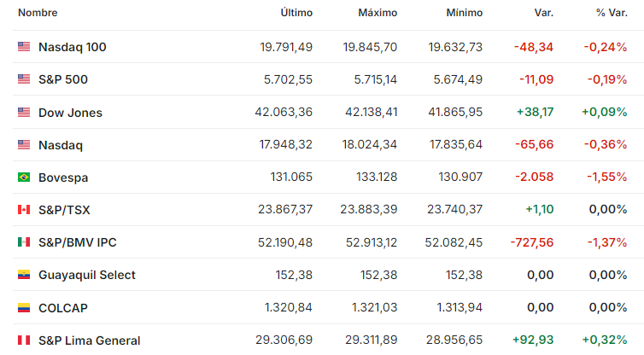Click the US flag next to S&P 500
This screenshot has width=644, height=355.
click(x=24, y=79)
